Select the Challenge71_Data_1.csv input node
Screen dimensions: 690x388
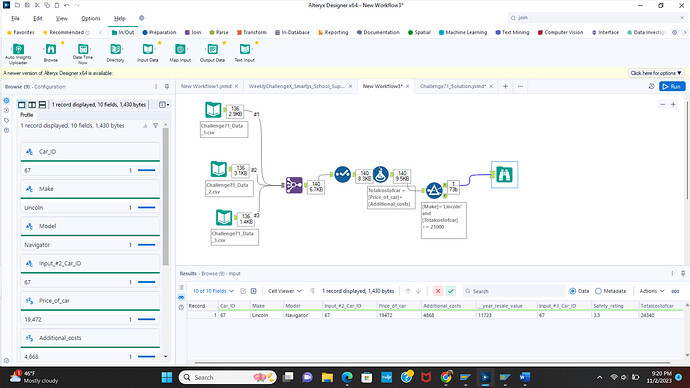[213, 110]
